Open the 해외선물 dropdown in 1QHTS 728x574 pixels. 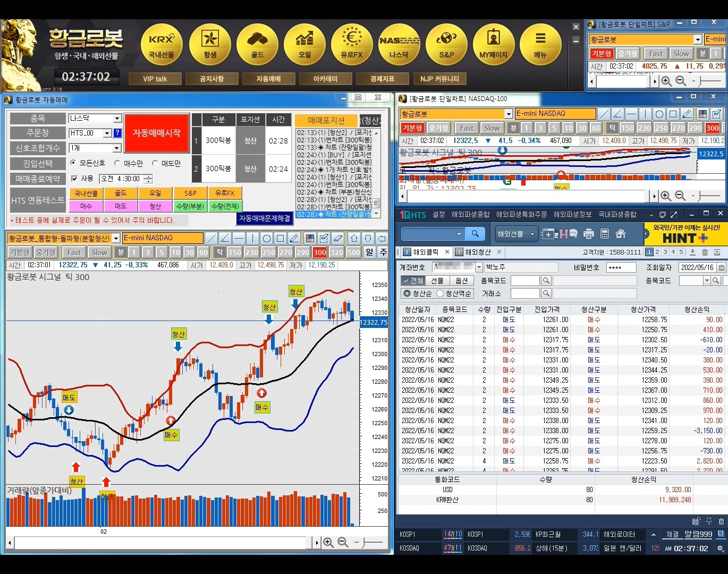(x=516, y=234)
